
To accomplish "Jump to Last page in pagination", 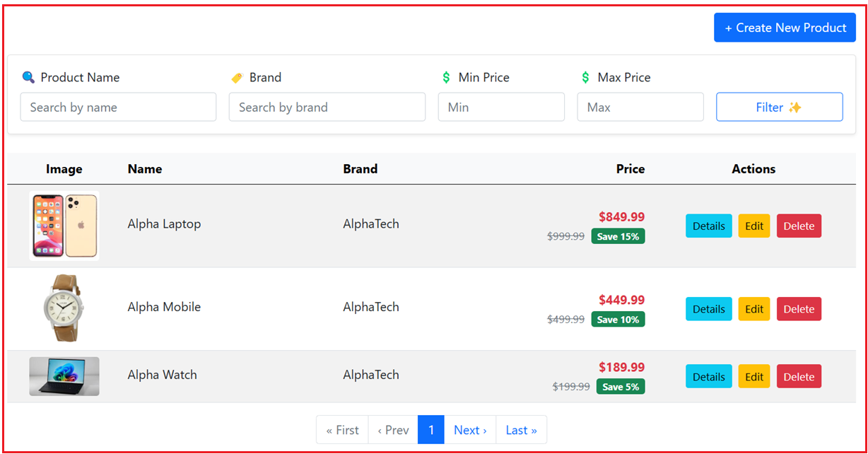I will 522,430.
